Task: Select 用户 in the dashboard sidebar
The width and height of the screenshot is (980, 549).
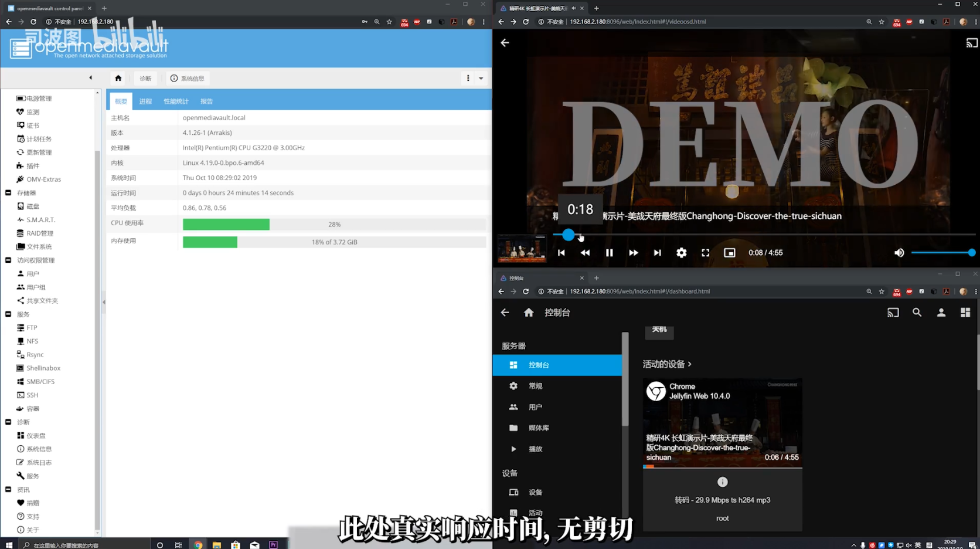Action: 557,407
